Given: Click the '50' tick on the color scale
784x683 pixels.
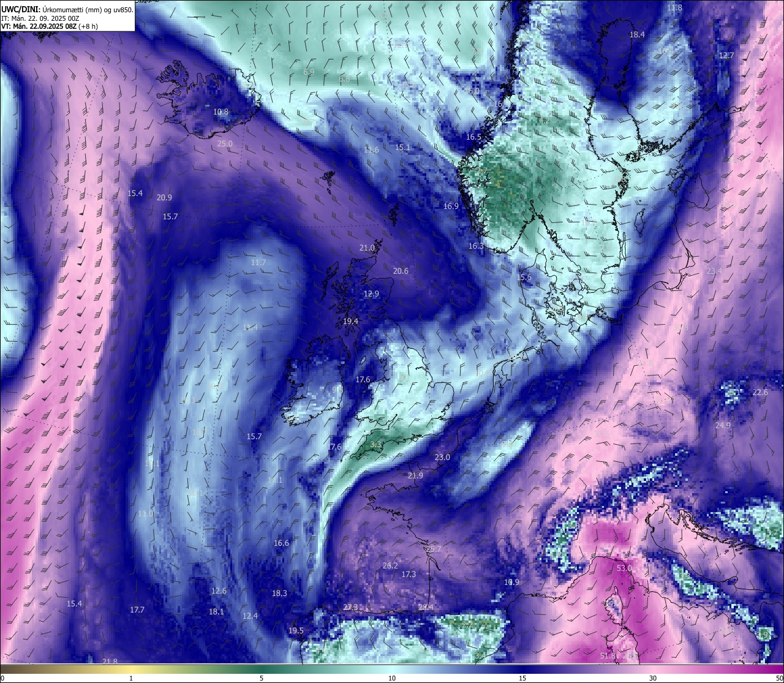Looking at the screenshot, I should click(x=779, y=678).
